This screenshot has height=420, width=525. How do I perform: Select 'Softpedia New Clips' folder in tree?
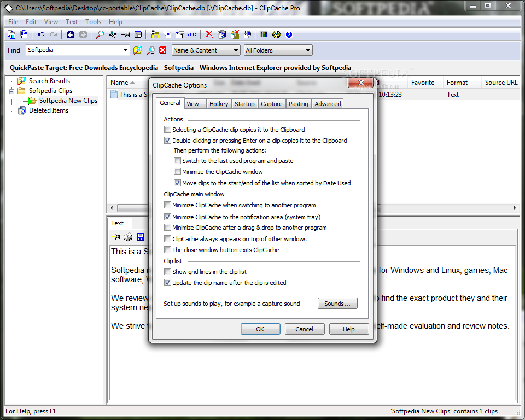click(x=68, y=101)
